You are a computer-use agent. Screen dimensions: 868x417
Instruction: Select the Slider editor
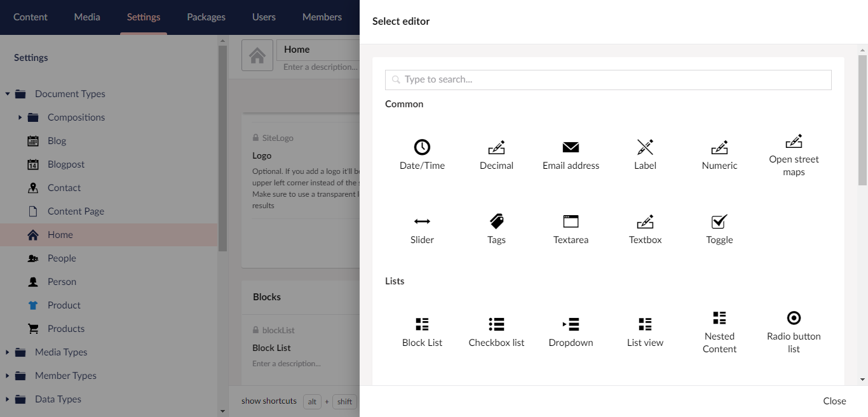(422, 228)
